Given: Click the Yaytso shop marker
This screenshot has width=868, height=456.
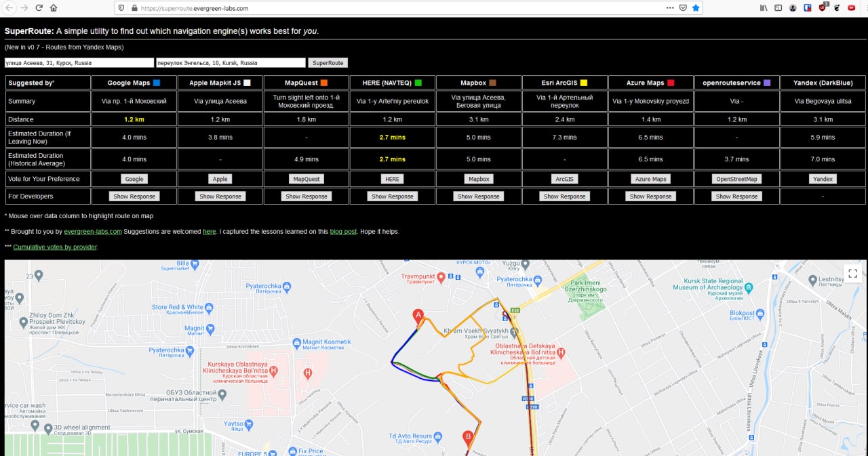Looking at the screenshot, I should pos(249,423).
